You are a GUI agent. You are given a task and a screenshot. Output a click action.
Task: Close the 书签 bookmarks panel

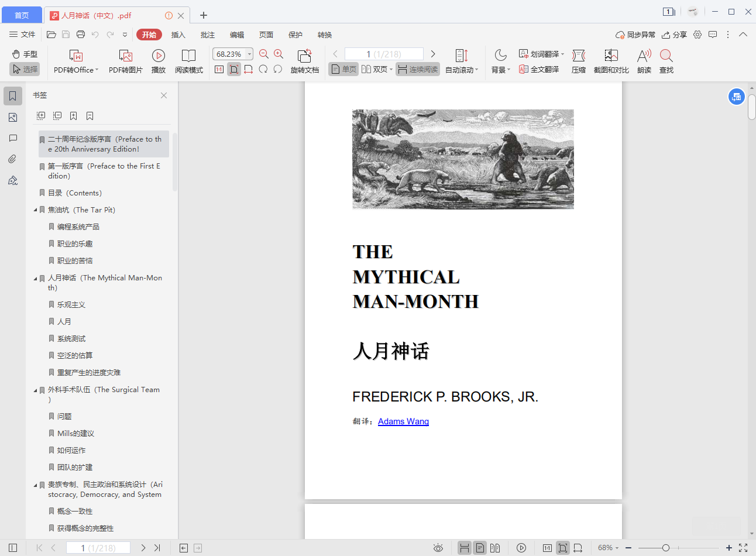pos(164,95)
